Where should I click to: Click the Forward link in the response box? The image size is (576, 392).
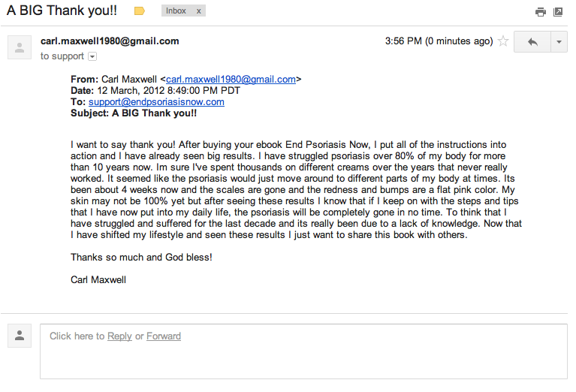pos(164,336)
